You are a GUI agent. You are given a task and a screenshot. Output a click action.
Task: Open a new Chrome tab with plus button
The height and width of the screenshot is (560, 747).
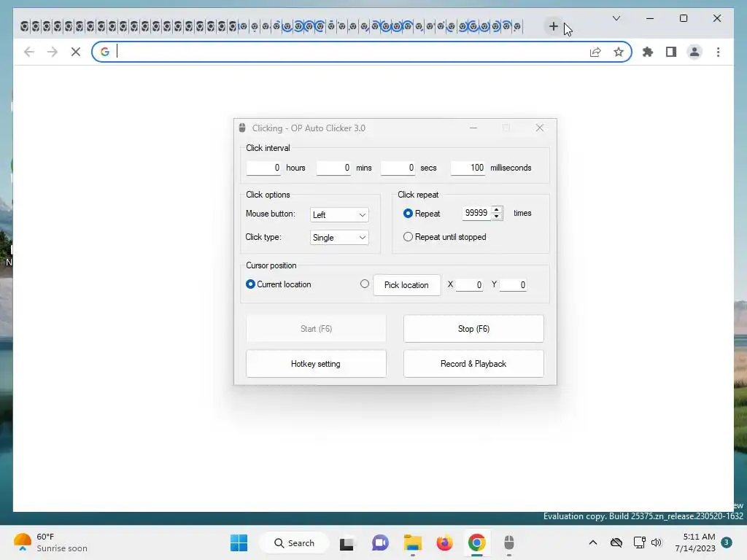[553, 26]
